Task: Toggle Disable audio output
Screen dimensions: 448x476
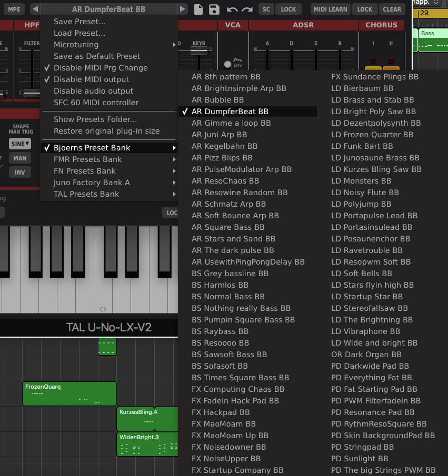Action: 108,91
